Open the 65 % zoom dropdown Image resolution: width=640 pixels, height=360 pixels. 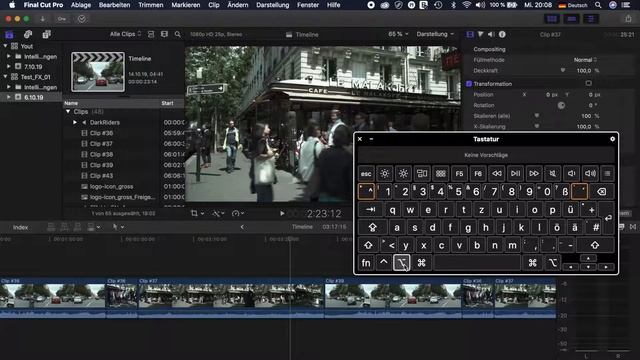[398, 34]
